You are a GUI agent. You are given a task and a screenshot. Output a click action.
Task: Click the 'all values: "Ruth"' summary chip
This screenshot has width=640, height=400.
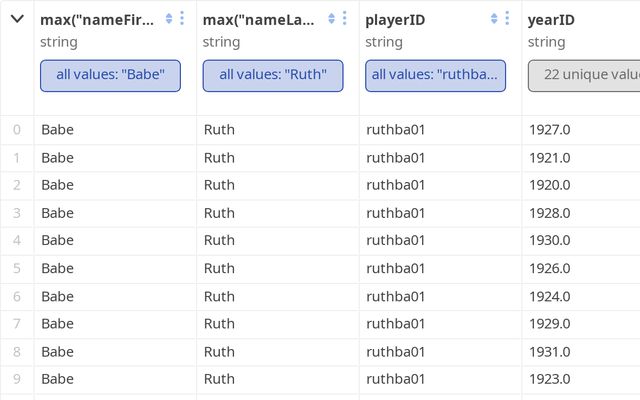(273, 75)
